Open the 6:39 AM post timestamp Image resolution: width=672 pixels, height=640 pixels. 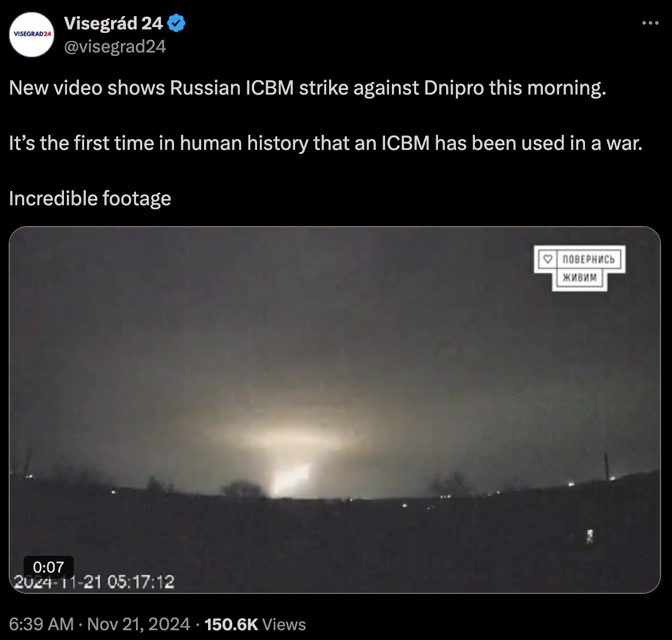(41, 624)
